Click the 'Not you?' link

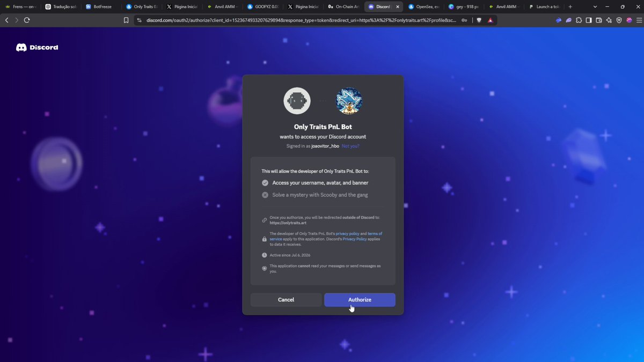(x=350, y=146)
